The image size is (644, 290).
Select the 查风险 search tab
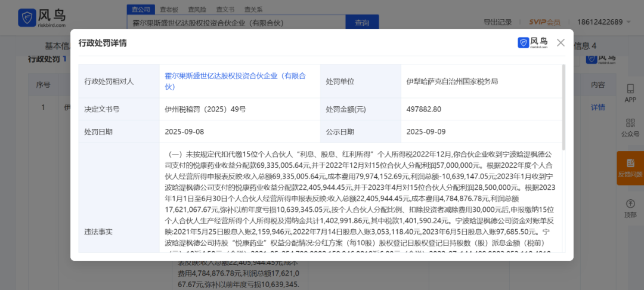click(197, 10)
